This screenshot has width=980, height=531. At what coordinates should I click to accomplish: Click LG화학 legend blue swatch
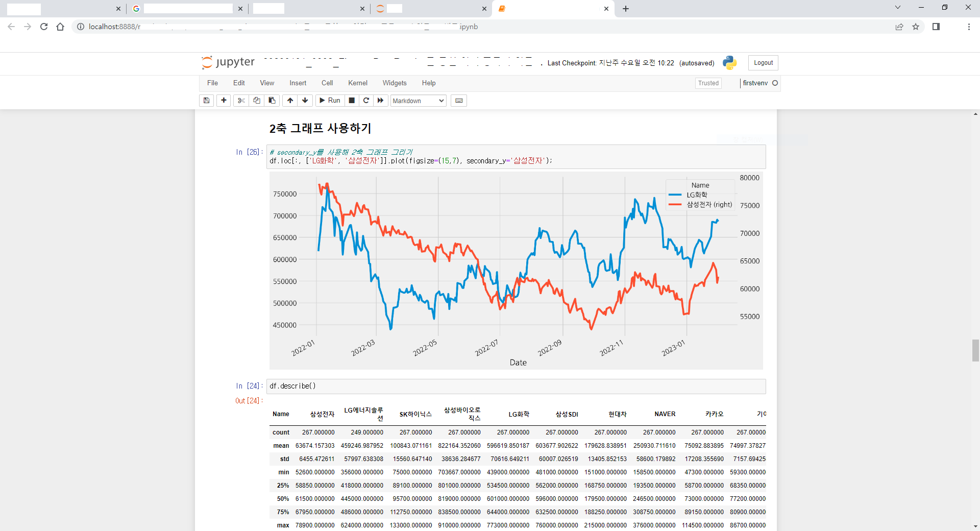tap(675, 195)
